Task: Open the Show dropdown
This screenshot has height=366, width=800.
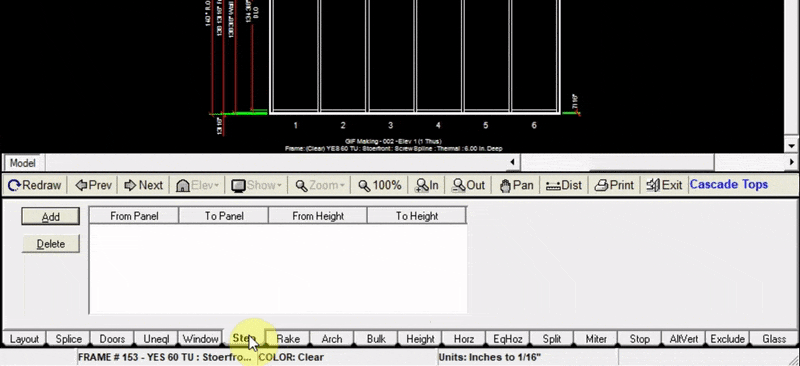Action: pos(256,185)
